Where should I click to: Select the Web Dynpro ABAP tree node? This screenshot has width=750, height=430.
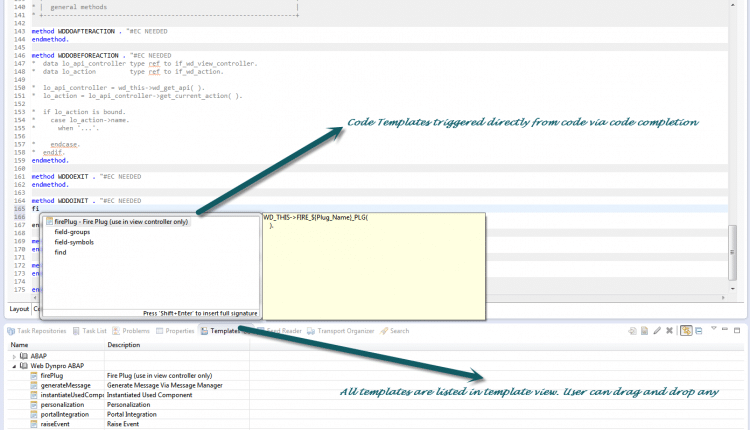(57, 366)
